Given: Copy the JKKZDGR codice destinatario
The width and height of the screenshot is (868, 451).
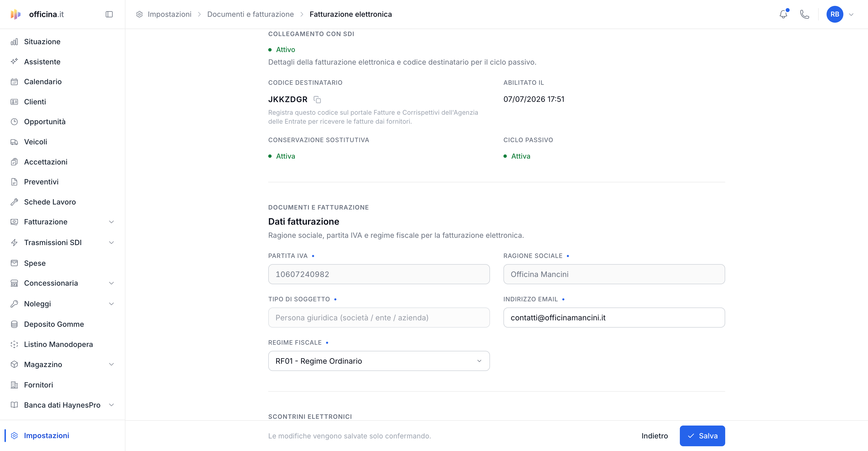Looking at the screenshot, I should pos(317,99).
